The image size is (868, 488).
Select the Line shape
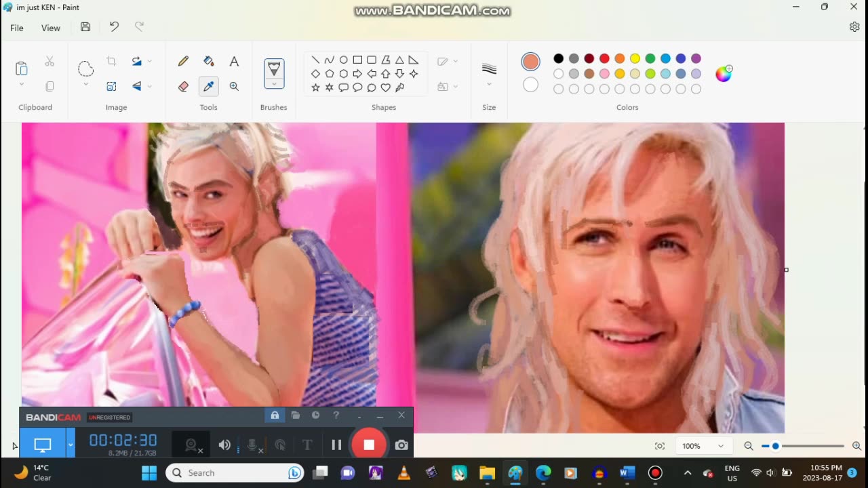315,60
